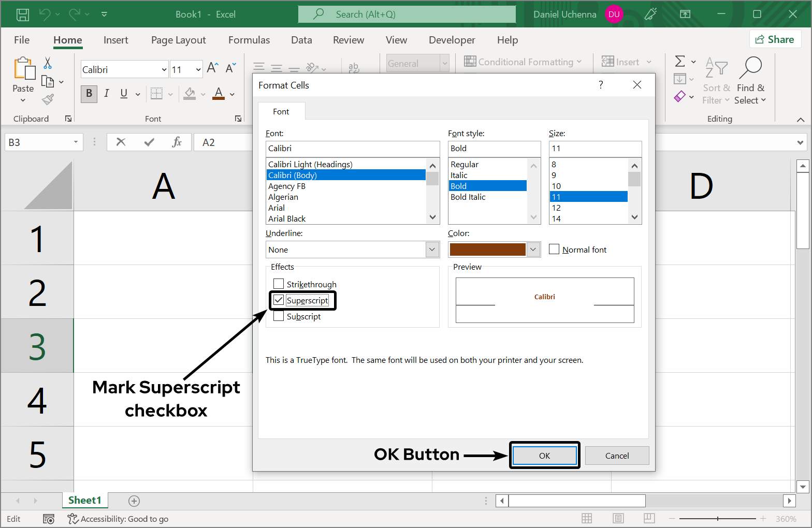Switch to the Formulas tab
Screen dimensions: 812x528
pos(249,40)
